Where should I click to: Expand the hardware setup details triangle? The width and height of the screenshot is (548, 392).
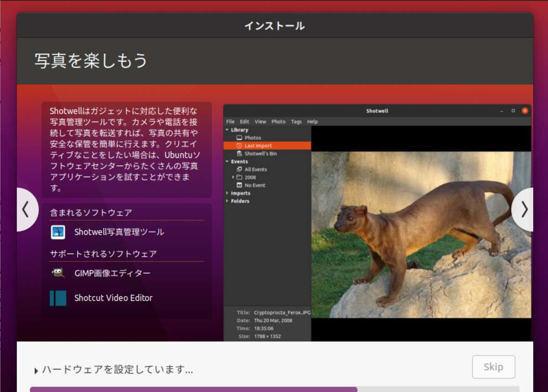coord(36,371)
